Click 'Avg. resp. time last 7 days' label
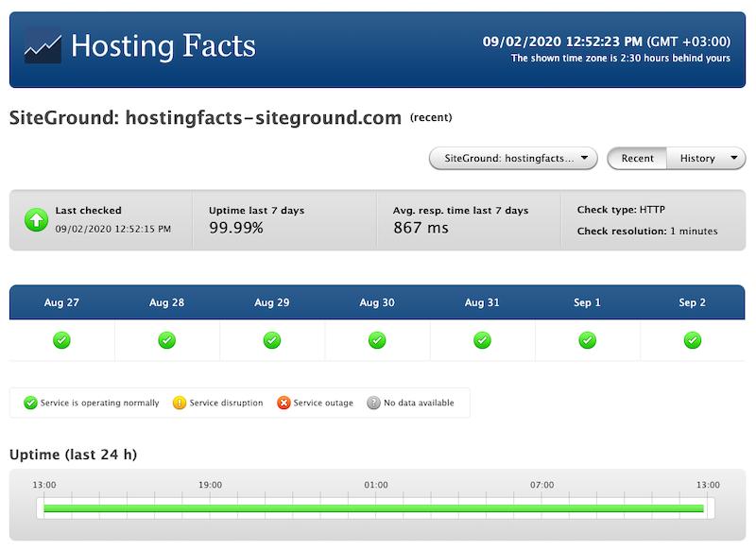 pos(460,211)
